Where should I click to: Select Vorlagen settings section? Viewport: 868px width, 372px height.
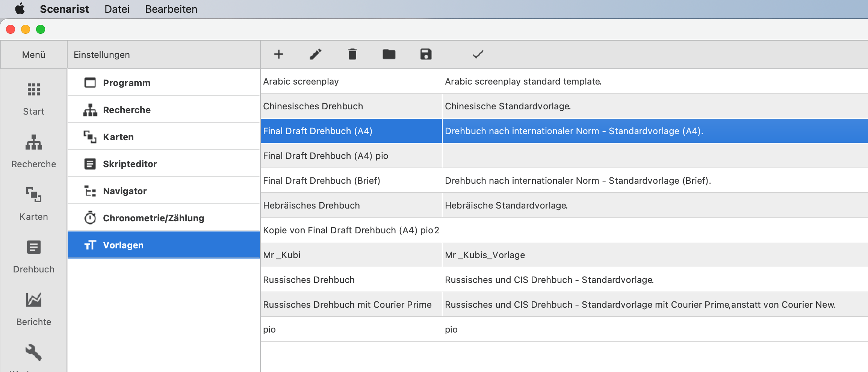coord(164,245)
